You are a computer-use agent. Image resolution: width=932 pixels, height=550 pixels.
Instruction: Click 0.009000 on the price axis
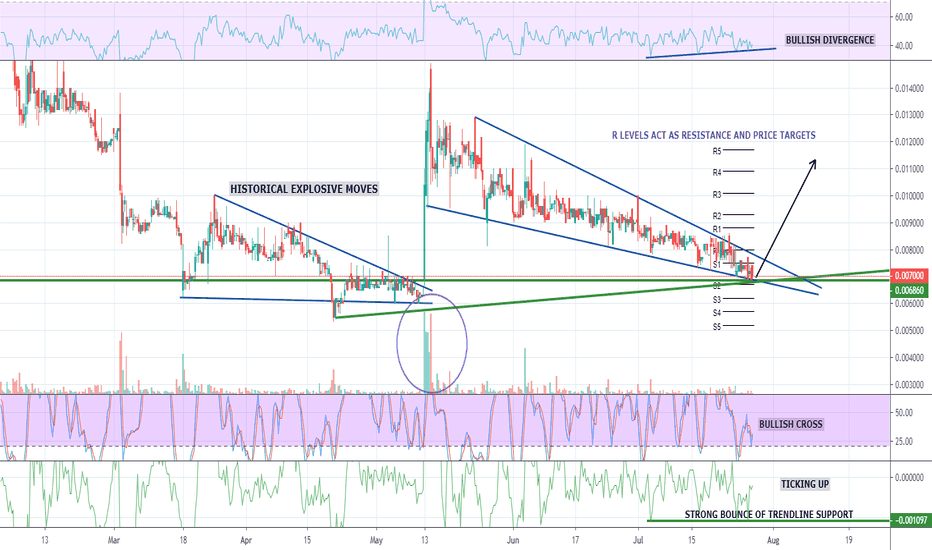[909, 223]
